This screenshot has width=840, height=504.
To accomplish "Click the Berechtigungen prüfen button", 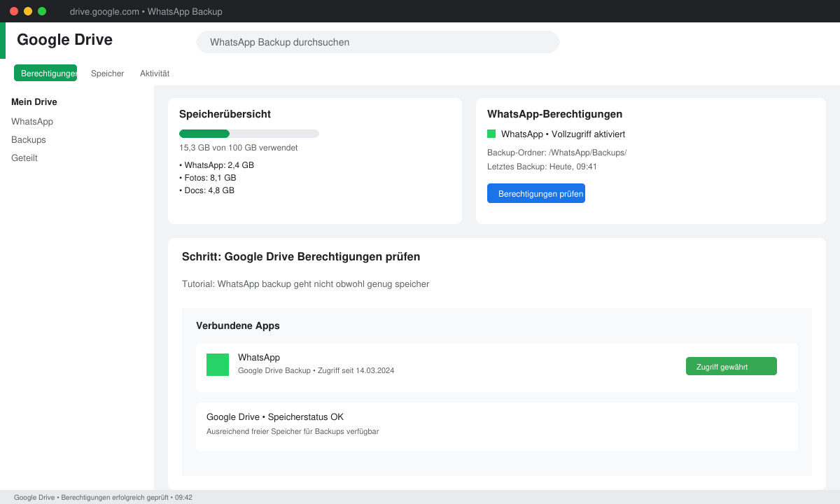I will [x=536, y=193].
